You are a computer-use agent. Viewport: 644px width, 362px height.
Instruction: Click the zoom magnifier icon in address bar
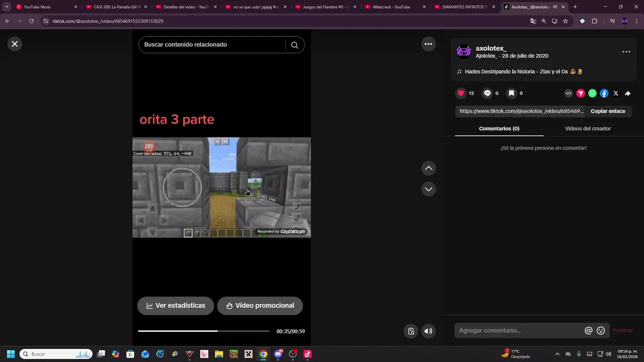[544, 21]
